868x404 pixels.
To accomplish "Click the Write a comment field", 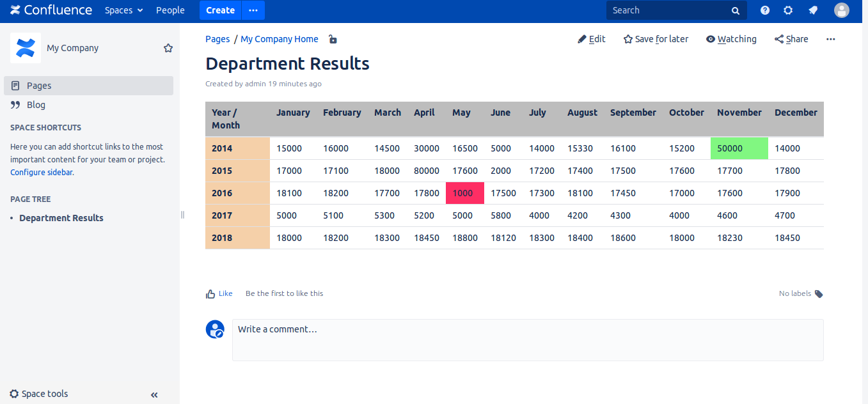I will [x=527, y=339].
